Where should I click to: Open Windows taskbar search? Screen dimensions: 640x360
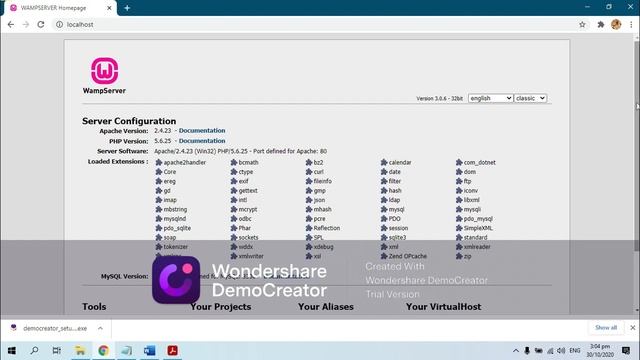pyautogui.click(x=34, y=351)
